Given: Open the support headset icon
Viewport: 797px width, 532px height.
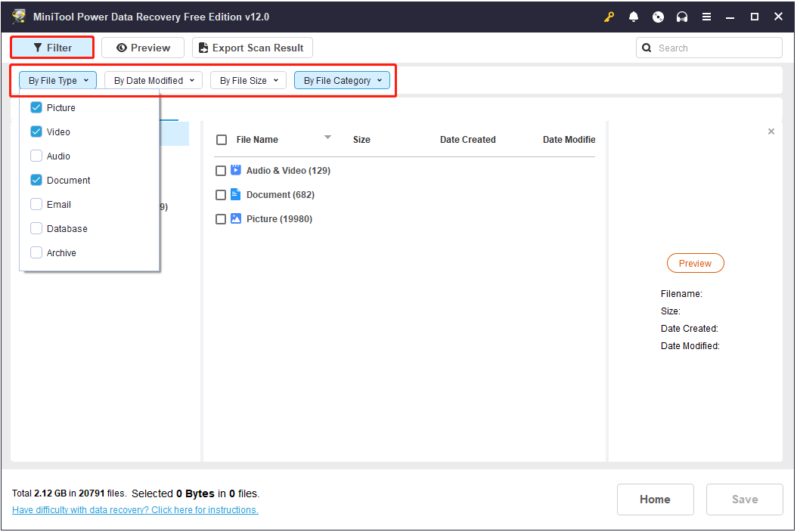Looking at the screenshot, I should point(682,17).
